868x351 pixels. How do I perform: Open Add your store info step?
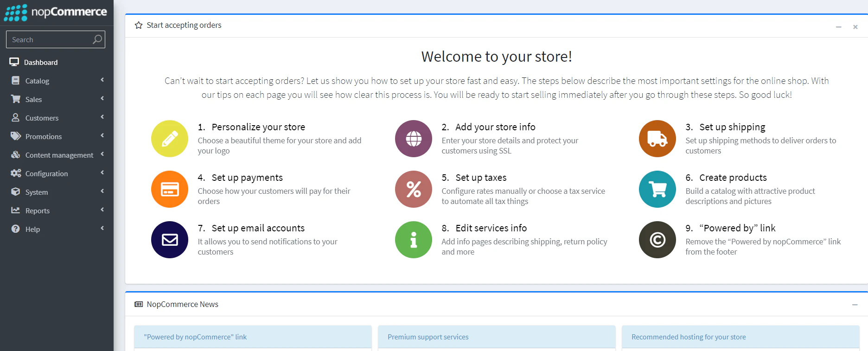[495, 127]
